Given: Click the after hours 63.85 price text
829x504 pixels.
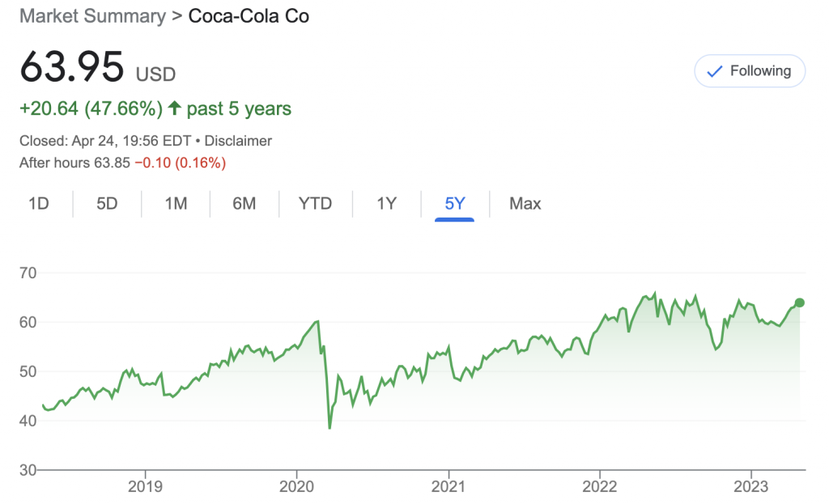Looking at the screenshot, I should coord(113,163).
